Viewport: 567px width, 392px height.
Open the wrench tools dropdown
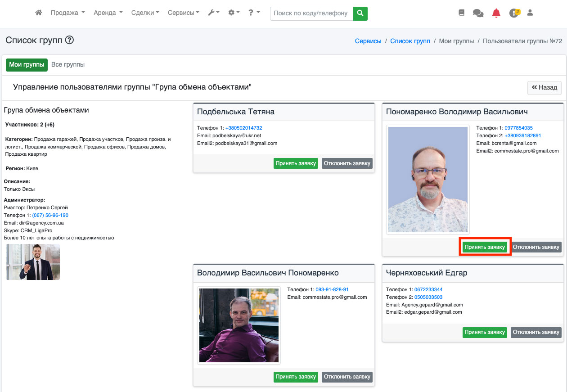point(213,13)
